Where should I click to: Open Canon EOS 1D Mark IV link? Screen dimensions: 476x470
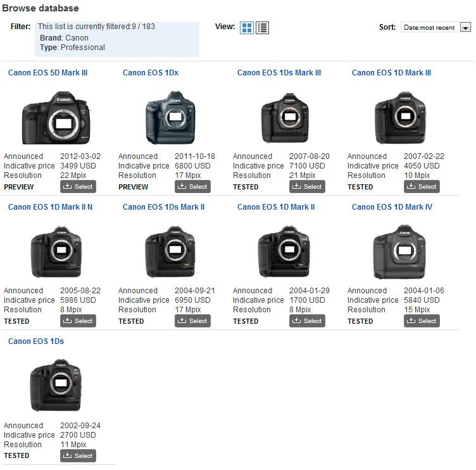392,207
